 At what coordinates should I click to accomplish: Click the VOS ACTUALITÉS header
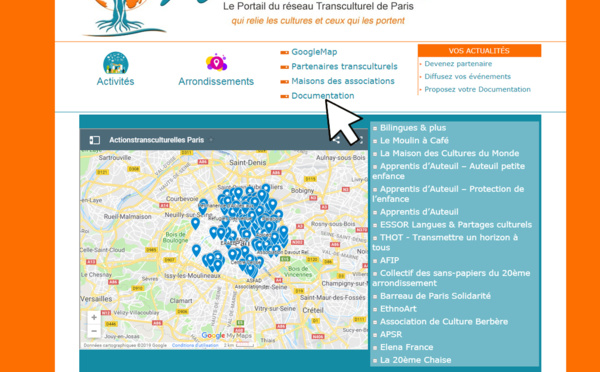click(x=479, y=51)
